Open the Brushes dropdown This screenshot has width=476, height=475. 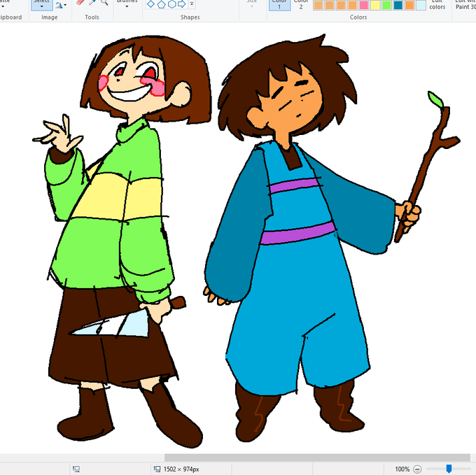tap(127, 3)
